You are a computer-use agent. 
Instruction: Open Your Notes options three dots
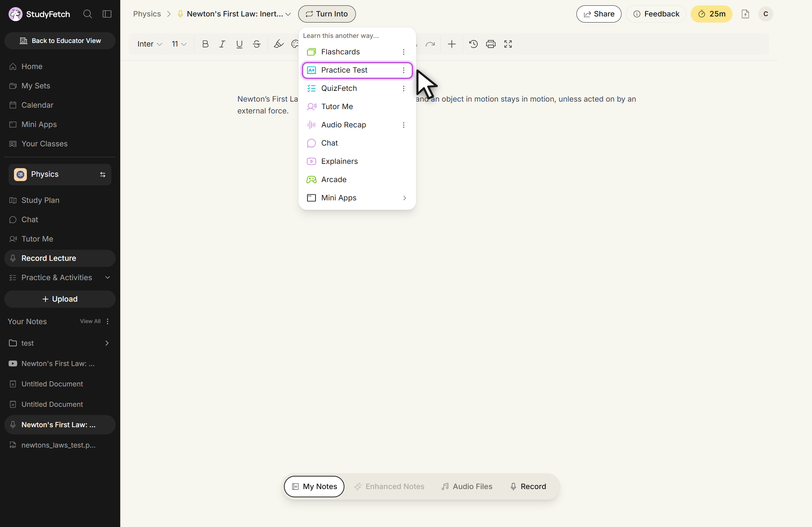click(x=108, y=321)
